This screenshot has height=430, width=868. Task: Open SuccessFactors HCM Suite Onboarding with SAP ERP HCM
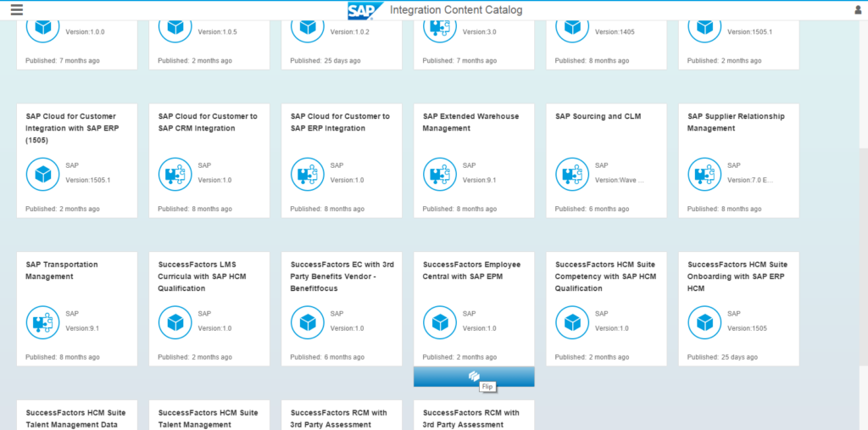coord(737,276)
